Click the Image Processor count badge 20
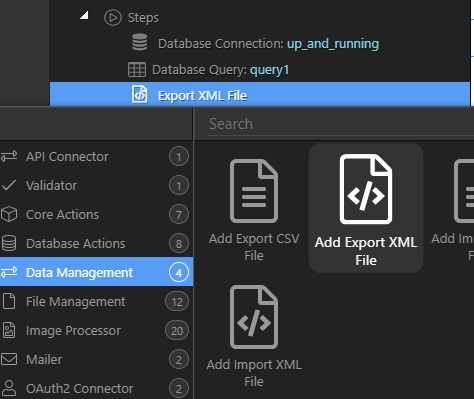 [x=177, y=330]
